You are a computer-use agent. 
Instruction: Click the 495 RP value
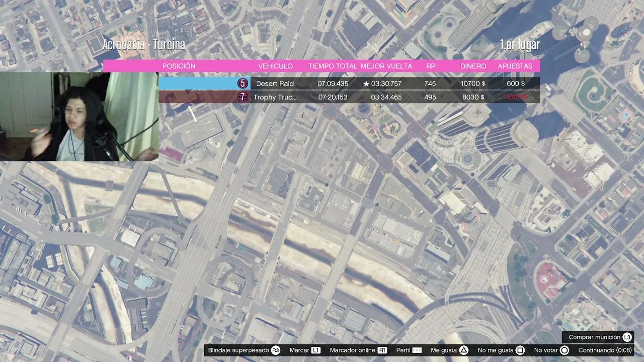click(430, 97)
